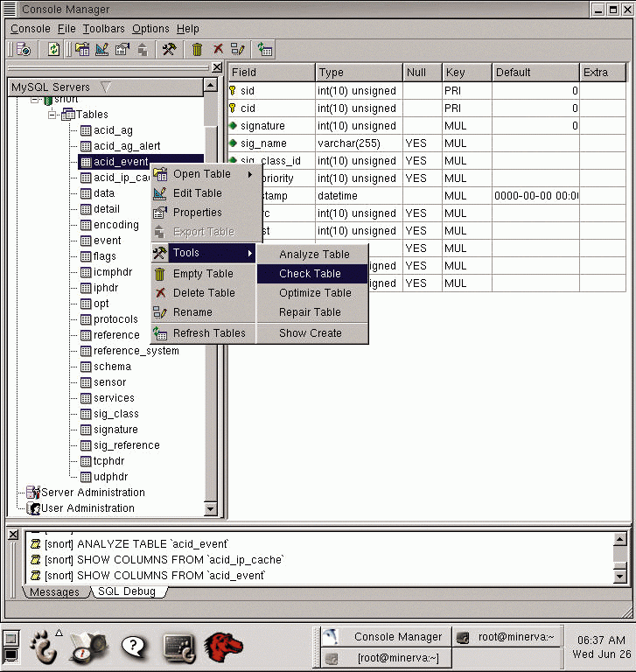Screen dimensions: 636x672
Task: Click the table Properties toolbar icon
Action: [x=122, y=50]
